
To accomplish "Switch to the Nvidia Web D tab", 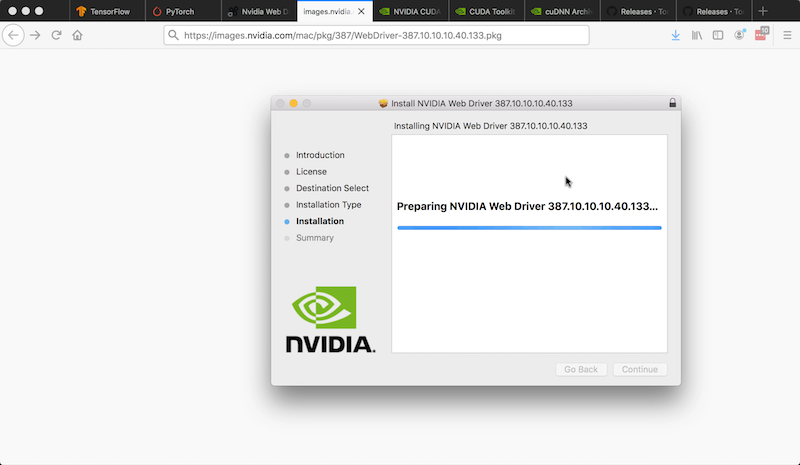I will click(x=259, y=11).
